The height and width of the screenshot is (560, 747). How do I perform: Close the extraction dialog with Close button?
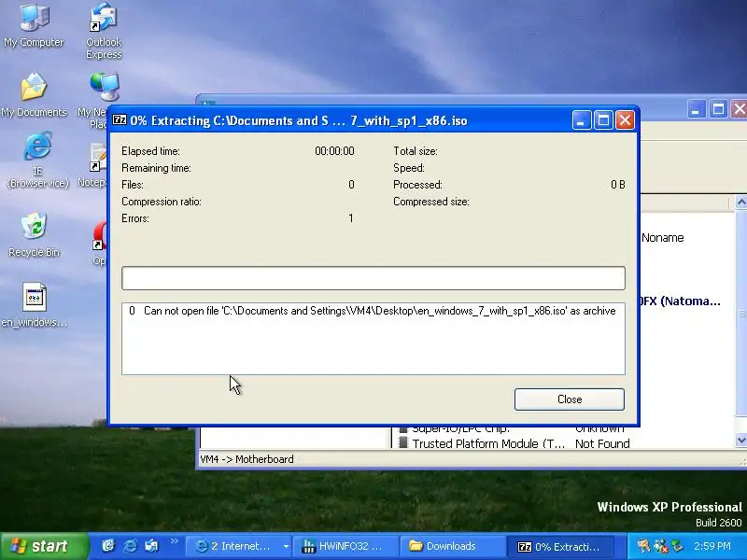(x=570, y=399)
